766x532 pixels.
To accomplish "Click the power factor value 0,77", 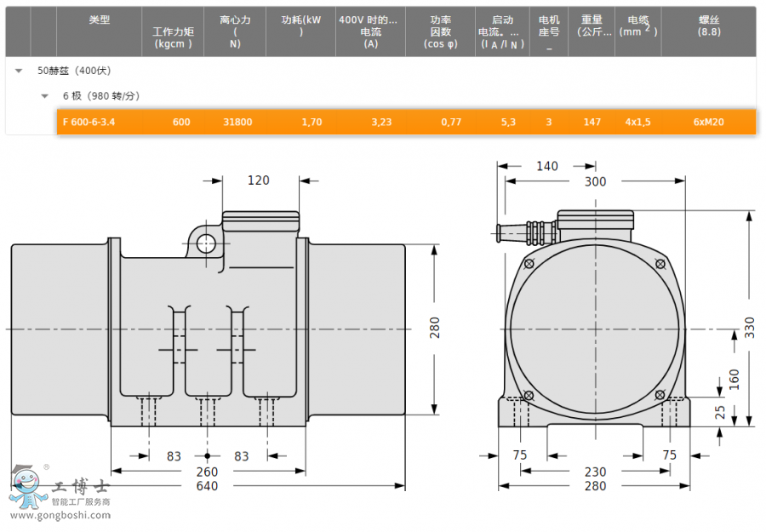I will click(x=451, y=122).
